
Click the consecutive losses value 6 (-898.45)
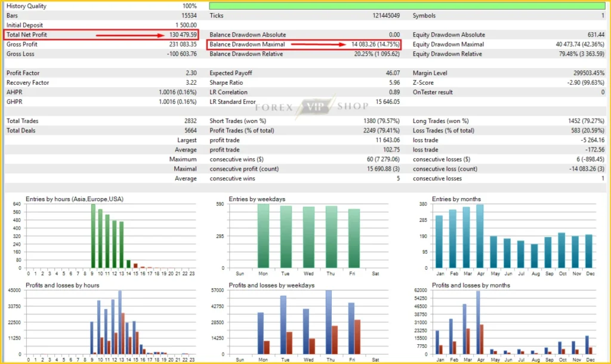pyautogui.click(x=590, y=159)
